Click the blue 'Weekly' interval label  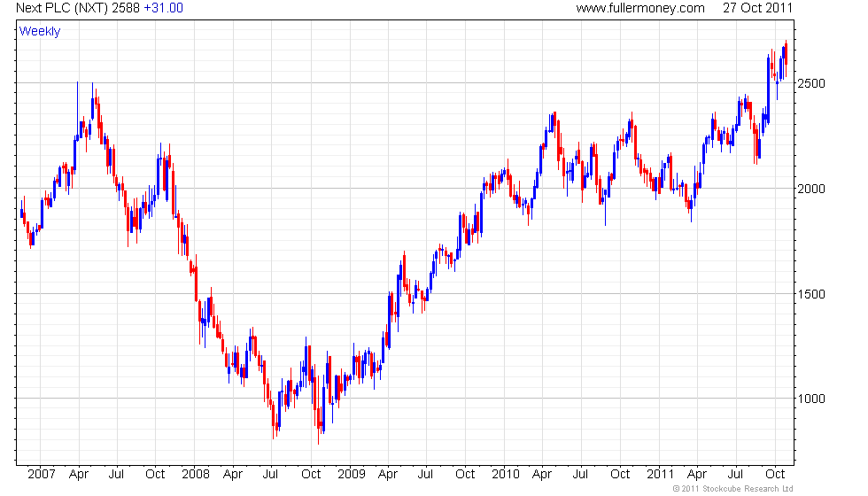click(39, 32)
